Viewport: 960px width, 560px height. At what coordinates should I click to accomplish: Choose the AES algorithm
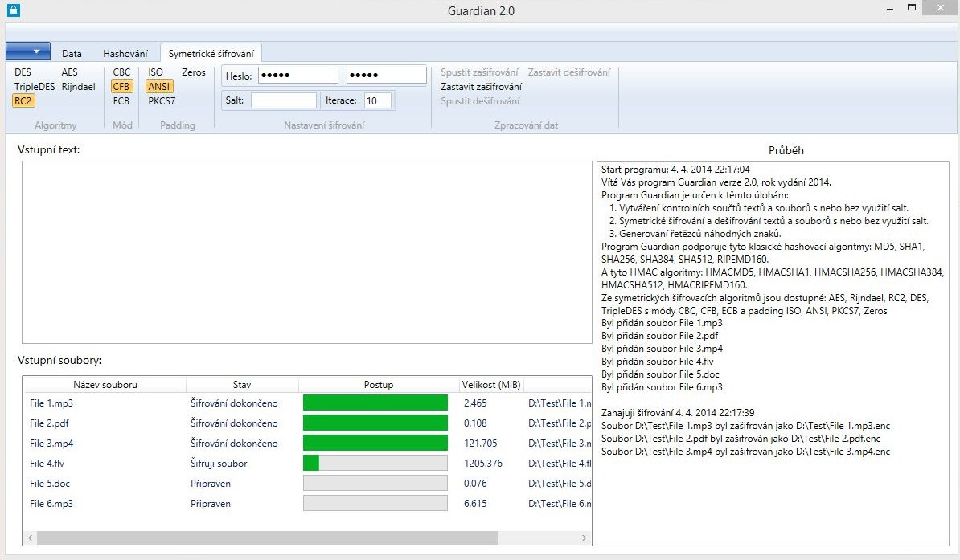point(69,72)
